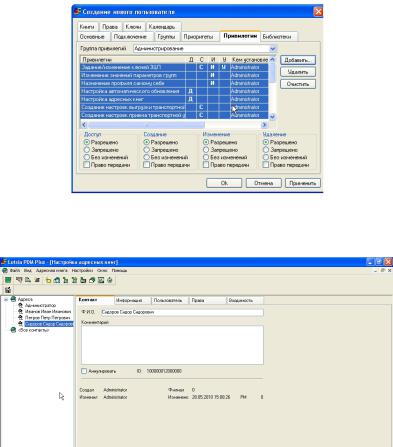393x447 pixels.
Task: Open the Группа привилегий dropdown
Action: click(273, 49)
